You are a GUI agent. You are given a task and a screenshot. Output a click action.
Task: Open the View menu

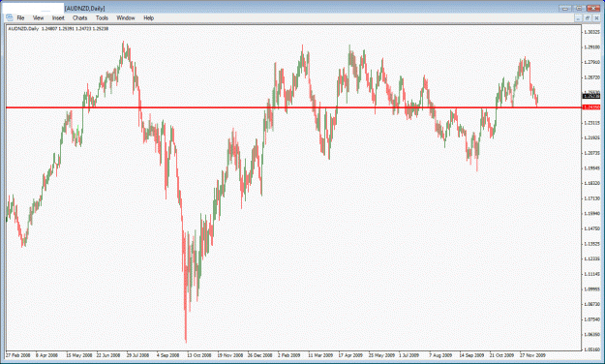click(38, 17)
